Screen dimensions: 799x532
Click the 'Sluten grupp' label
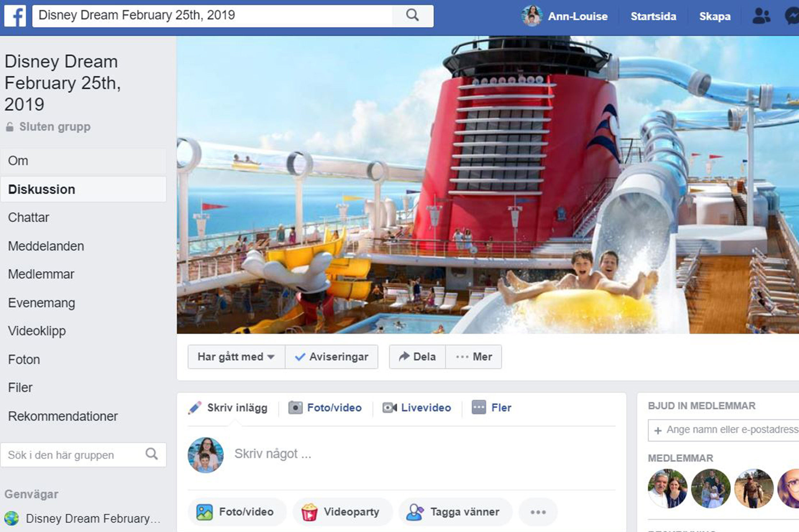(x=55, y=126)
